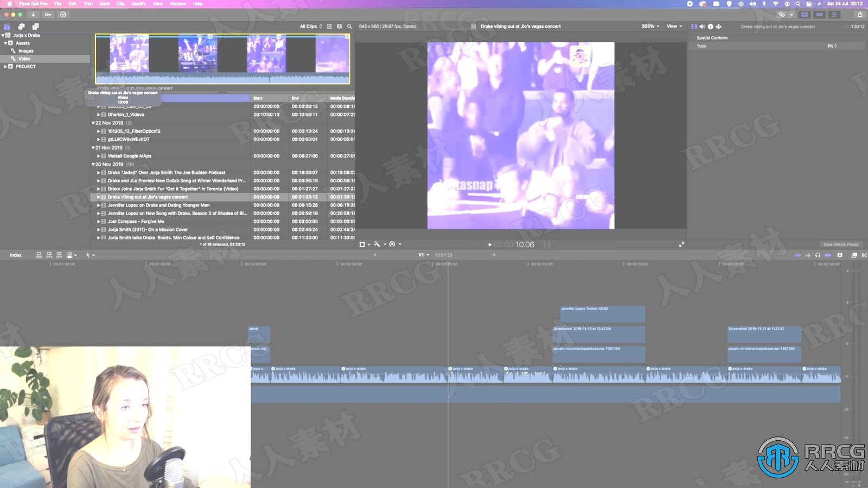Open the Window menu
The image size is (868, 488).
point(178,4)
